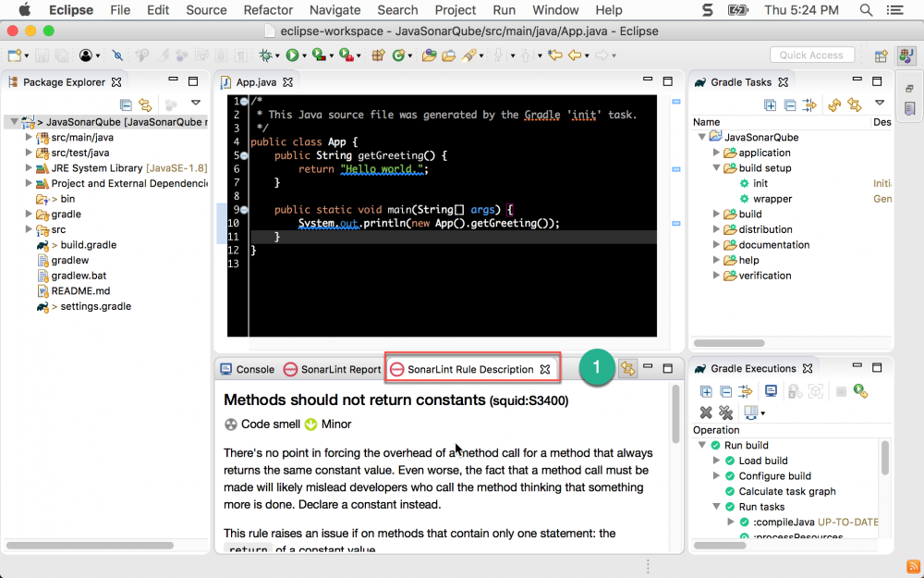Viewport: 924px width, 578px height.
Task: Toggle Link with Editor in Package Explorer
Action: click(x=145, y=105)
